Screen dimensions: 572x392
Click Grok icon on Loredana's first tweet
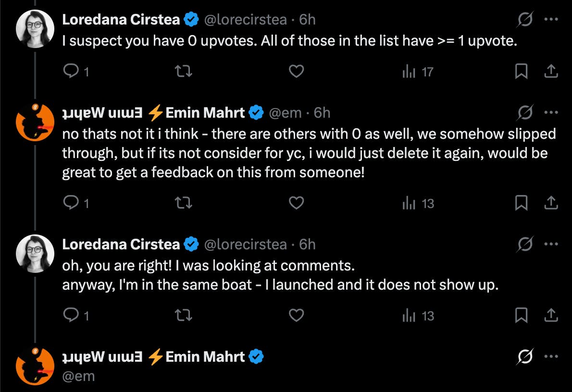coord(525,19)
